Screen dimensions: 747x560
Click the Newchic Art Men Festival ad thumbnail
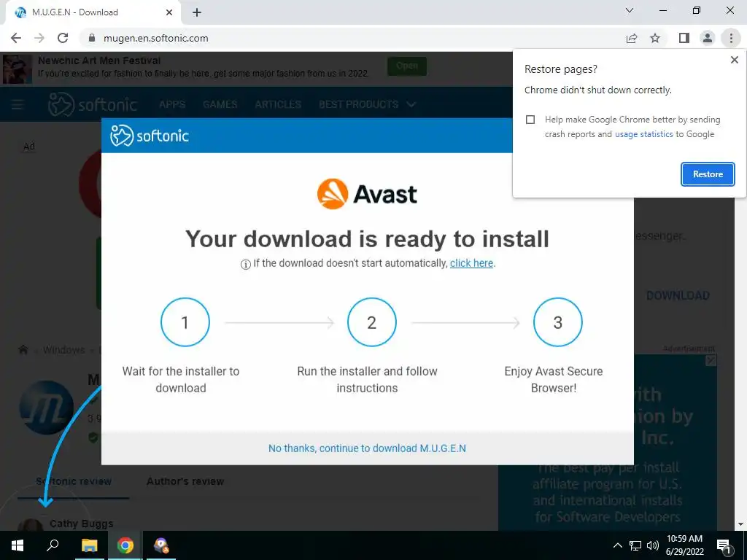click(18, 69)
